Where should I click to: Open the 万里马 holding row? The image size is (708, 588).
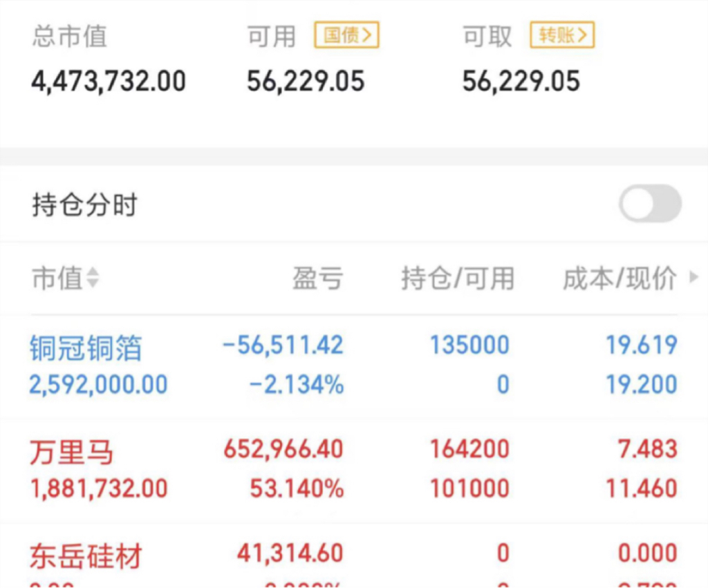[354, 471]
